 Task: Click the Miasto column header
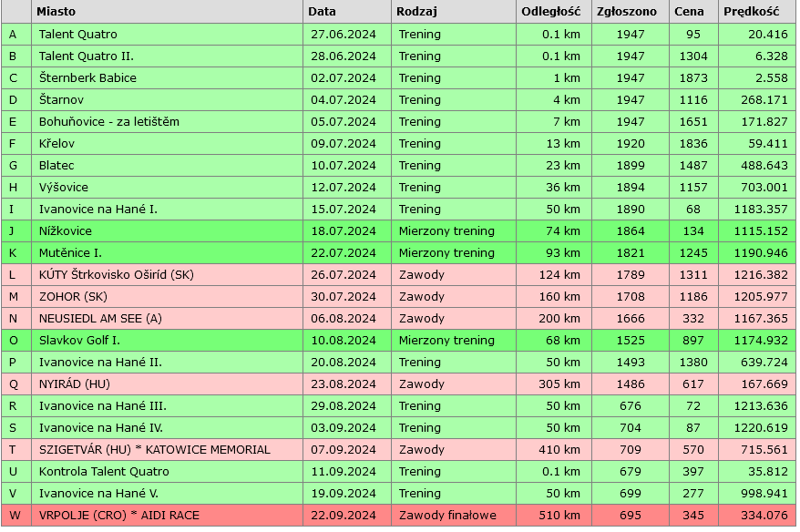(56, 12)
